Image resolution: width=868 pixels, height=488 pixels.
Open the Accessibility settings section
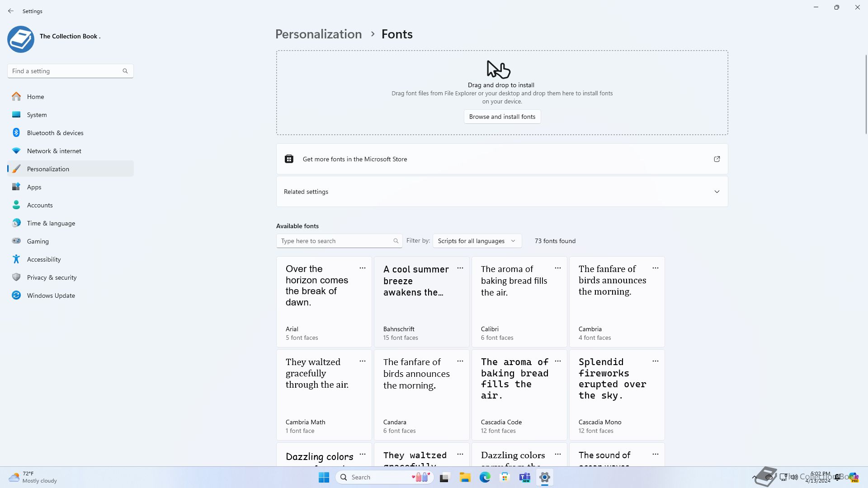[x=43, y=259]
